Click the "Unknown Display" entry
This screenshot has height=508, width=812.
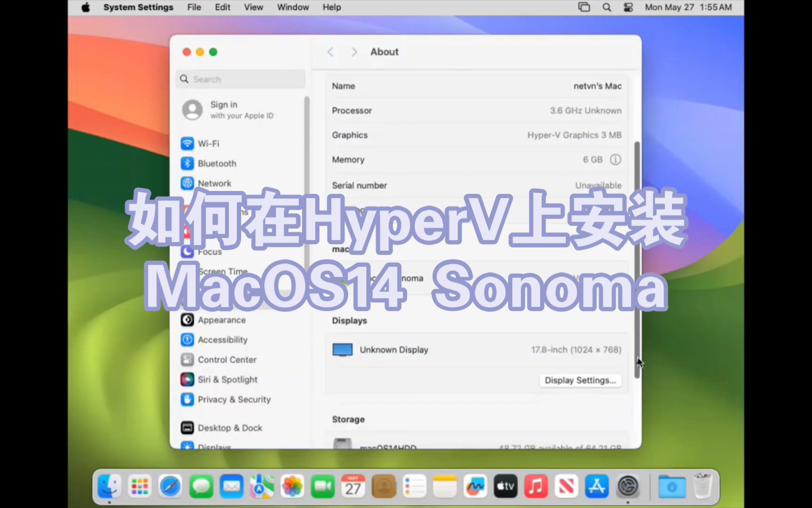click(394, 350)
